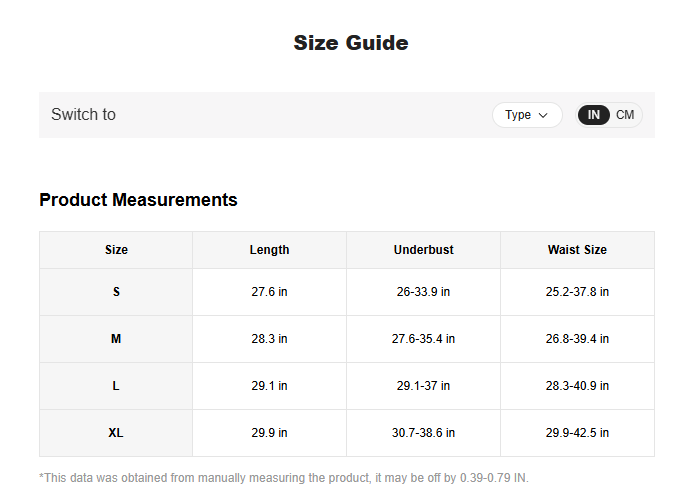
Task: Open the Type dropdown
Action: 526,115
